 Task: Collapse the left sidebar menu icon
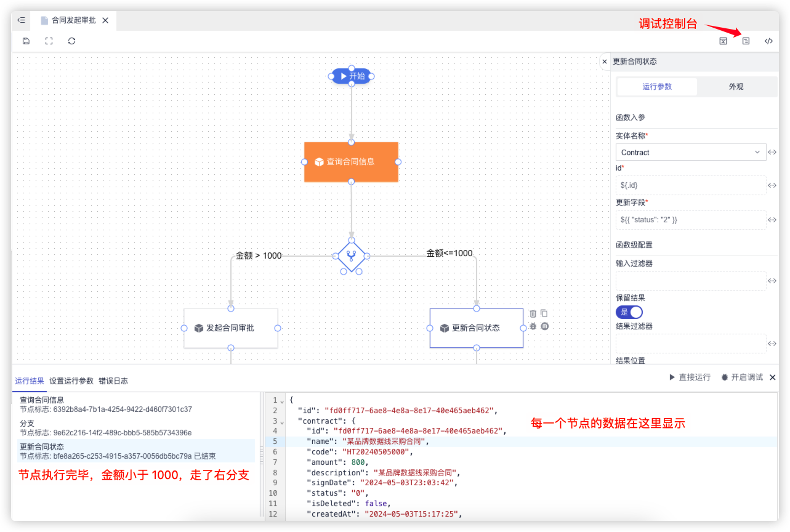point(21,20)
